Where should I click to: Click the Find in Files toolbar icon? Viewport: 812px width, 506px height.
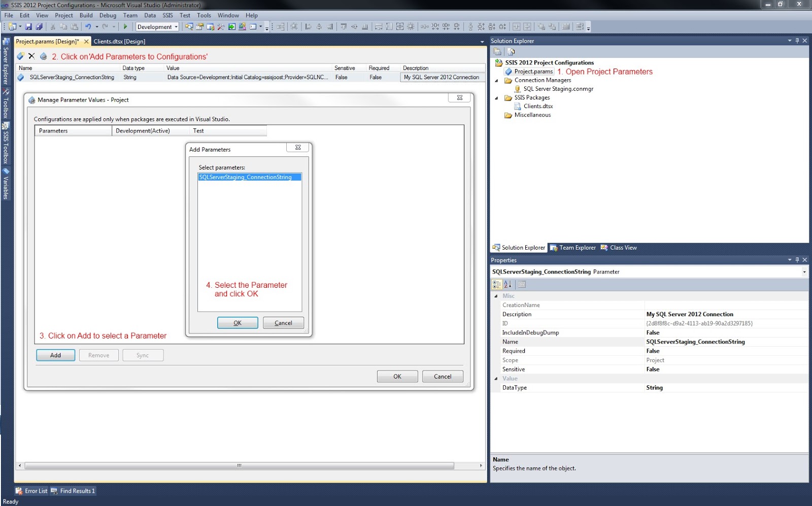189,27
